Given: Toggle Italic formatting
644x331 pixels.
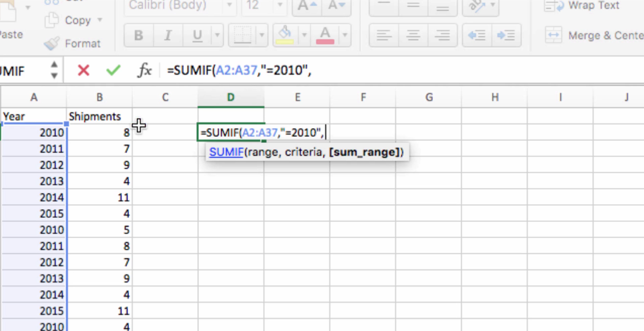Looking at the screenshot, I should click(x=167, y=35).
